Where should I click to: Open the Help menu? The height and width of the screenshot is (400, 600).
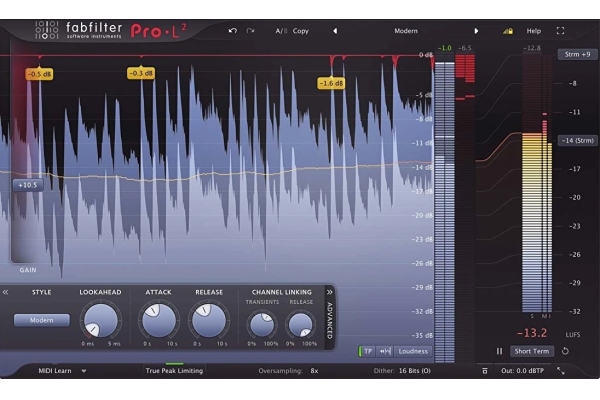[533, 31]
